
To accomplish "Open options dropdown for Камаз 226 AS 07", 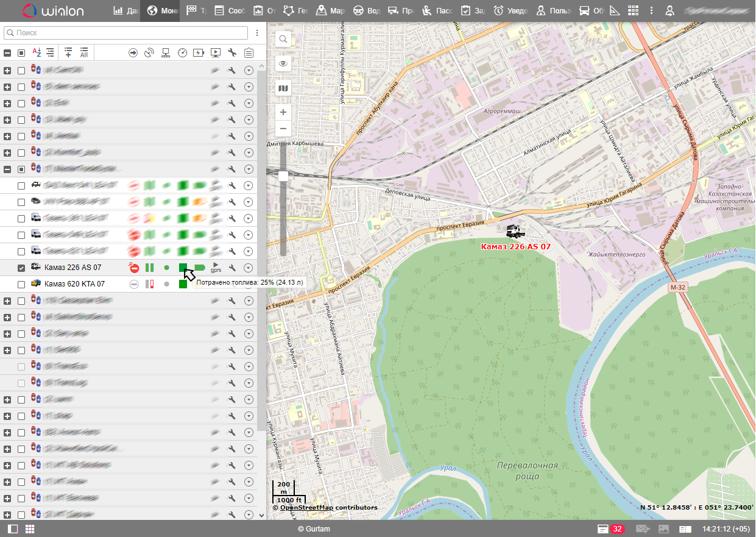I will pos(249,268).
